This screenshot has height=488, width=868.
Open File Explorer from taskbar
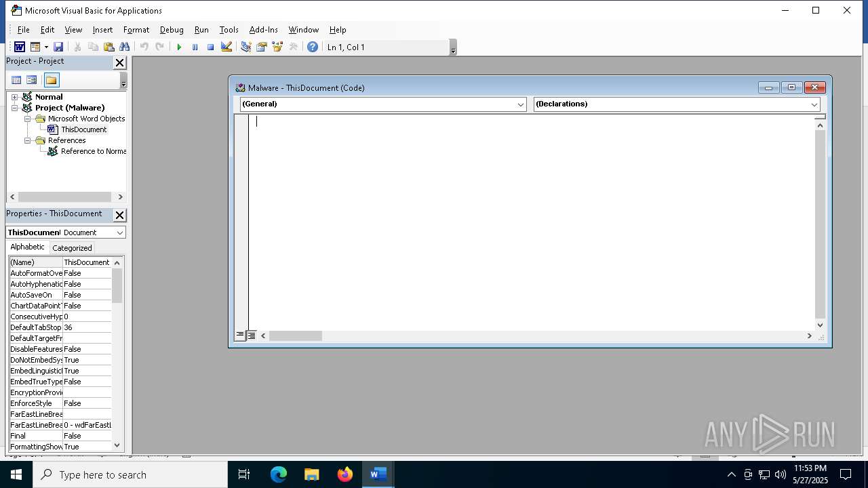click(312, 474)
